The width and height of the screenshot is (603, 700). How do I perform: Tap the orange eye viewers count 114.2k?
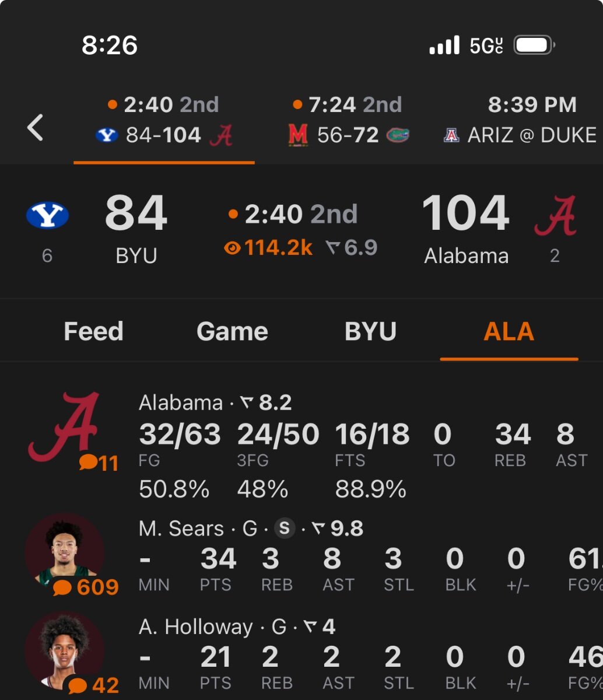pos(269,248)
